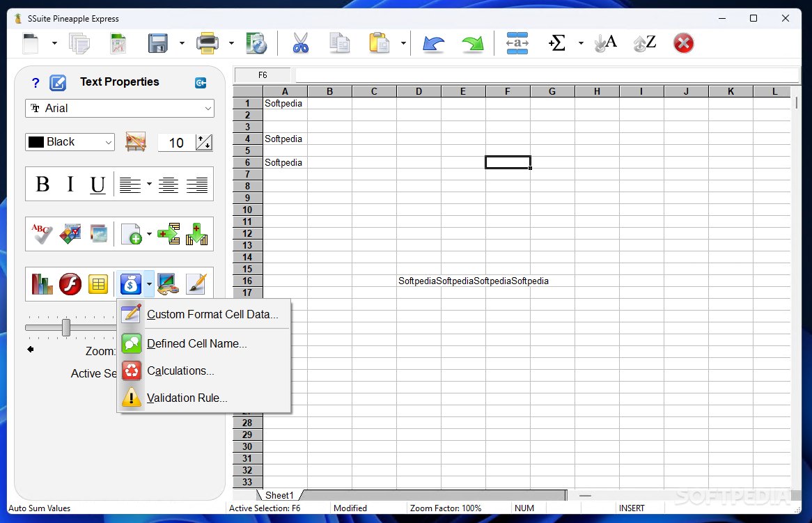Click the Print icon
This screenshot has height=523, width=812.
click(x=207, y=43)
